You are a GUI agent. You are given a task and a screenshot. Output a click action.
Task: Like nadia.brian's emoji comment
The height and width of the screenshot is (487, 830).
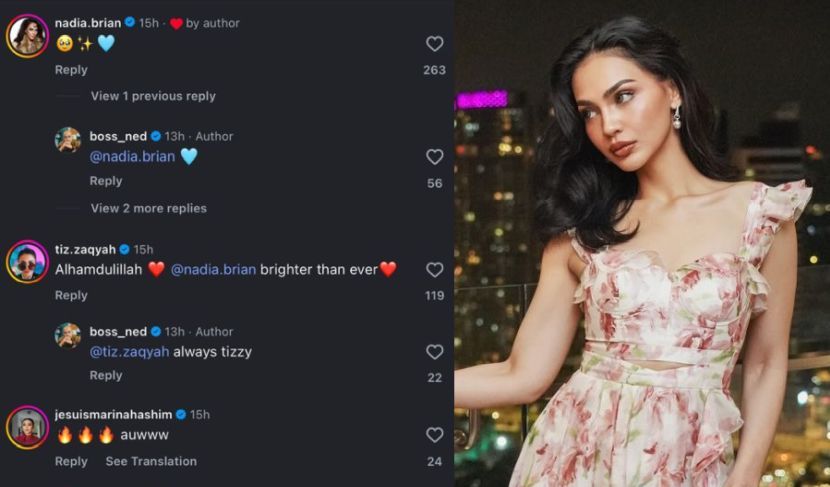coord(434,44)
